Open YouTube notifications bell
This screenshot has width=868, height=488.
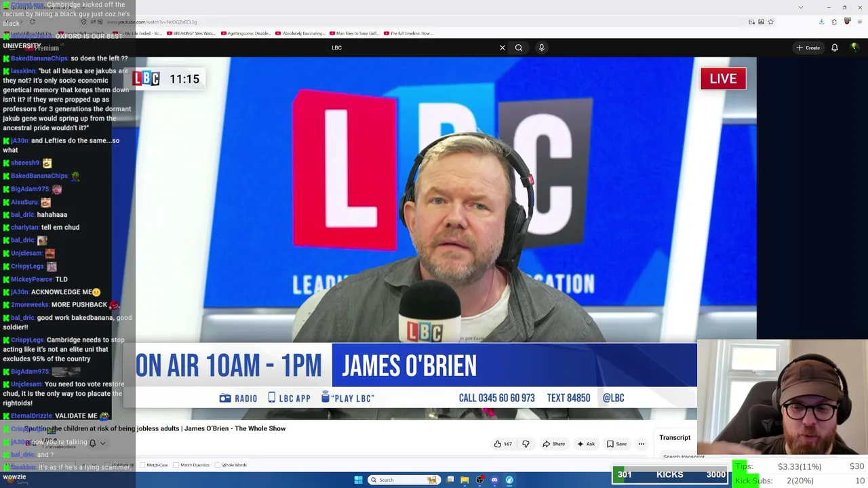[x=835, y=47]
